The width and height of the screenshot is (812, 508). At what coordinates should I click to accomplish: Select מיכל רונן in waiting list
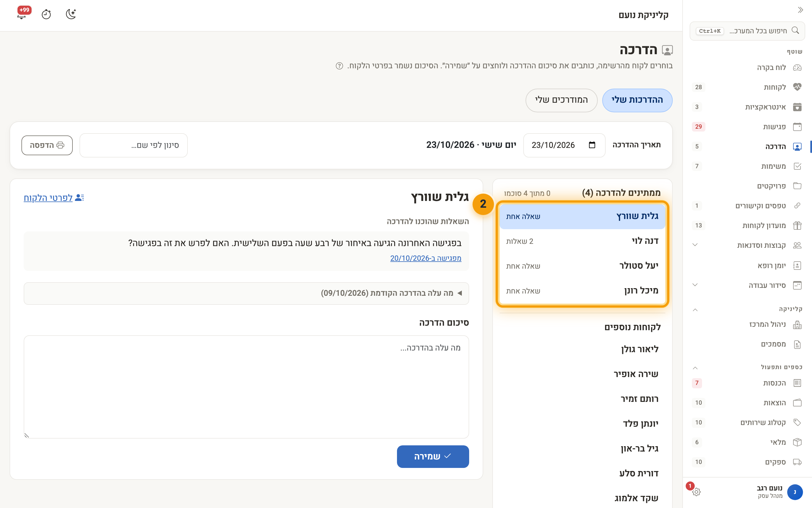pos(582,291)
